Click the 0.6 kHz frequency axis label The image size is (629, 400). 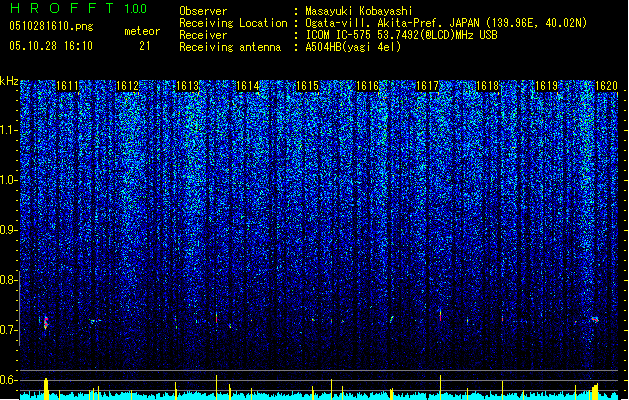(8, 380)
